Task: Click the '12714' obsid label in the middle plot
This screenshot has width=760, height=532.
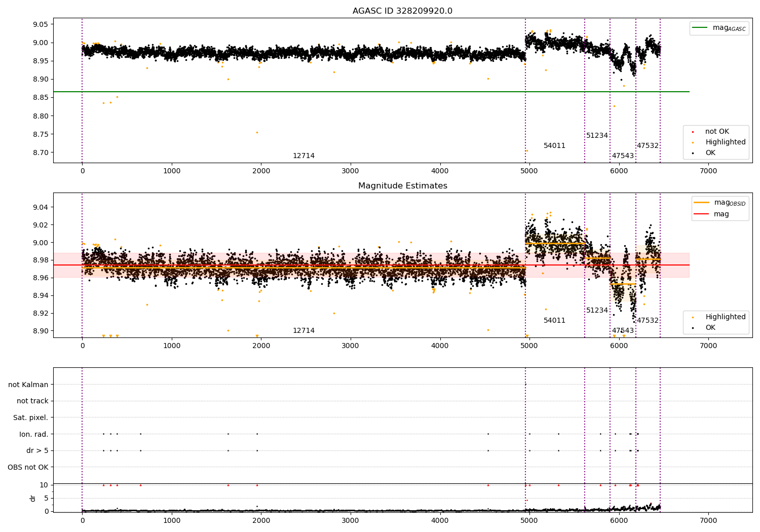Action: pyautogui.click(x=303, y=331)
